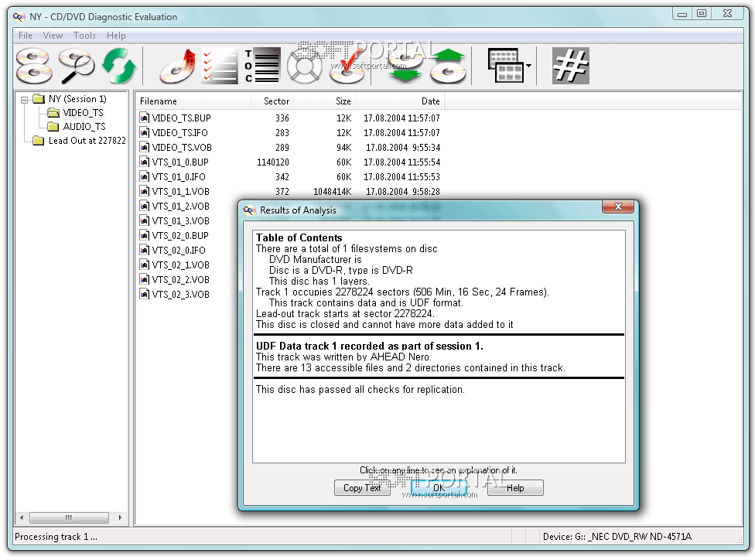The width and height of the screenshot is (755, 560).
Task: Open the Help menu
Action: click(116, 35)
